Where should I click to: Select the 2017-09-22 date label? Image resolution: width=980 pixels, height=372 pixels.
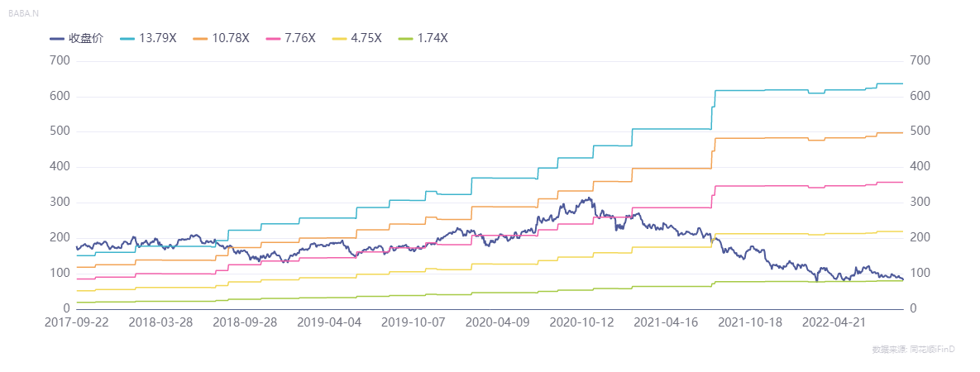(77, 322)
